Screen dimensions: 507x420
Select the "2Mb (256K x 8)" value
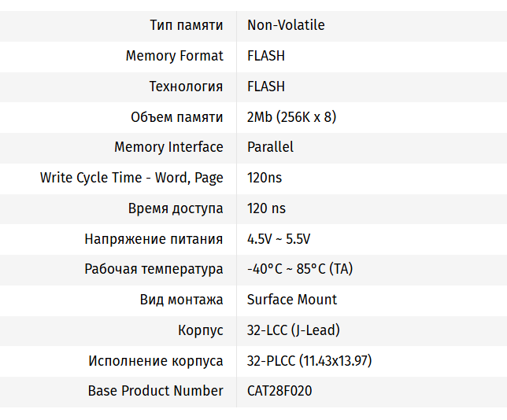291,117
